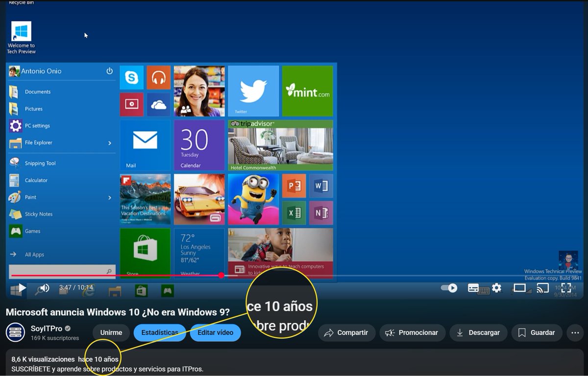588x376 pixels.
Task: Click the Minion game tile
Action: click(x=253, y=199)
